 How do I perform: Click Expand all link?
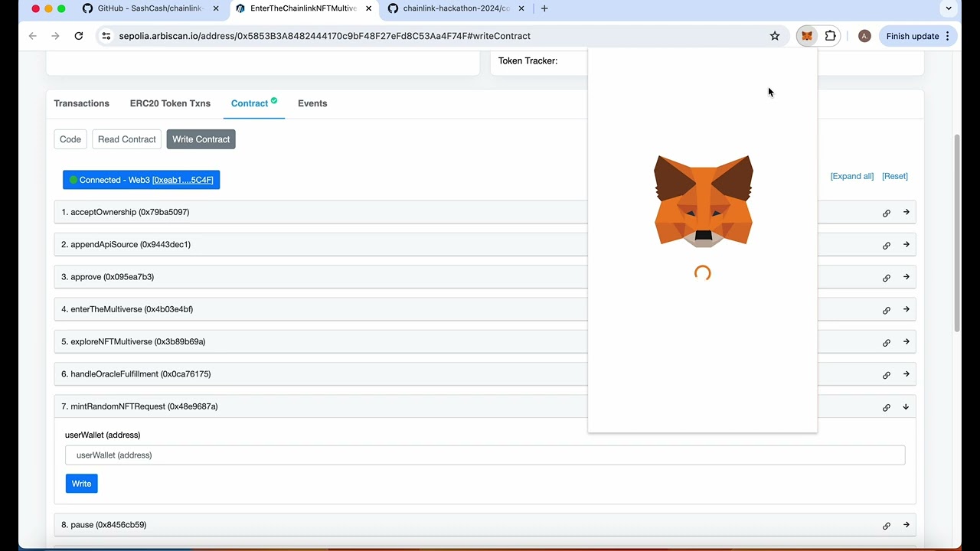pos(852,176)
